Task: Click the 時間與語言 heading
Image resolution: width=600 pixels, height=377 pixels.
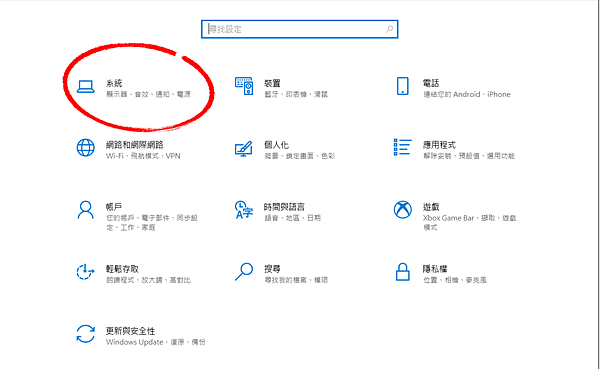Action: 284,207
